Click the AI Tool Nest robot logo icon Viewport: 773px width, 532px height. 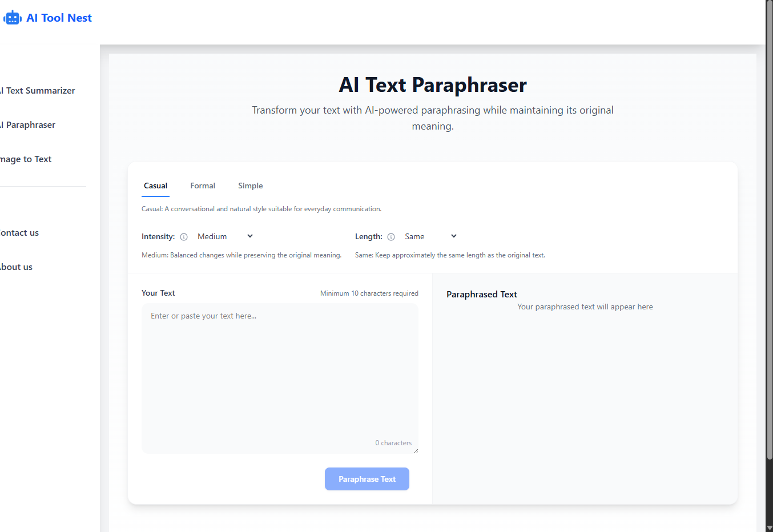pos(12,17)
